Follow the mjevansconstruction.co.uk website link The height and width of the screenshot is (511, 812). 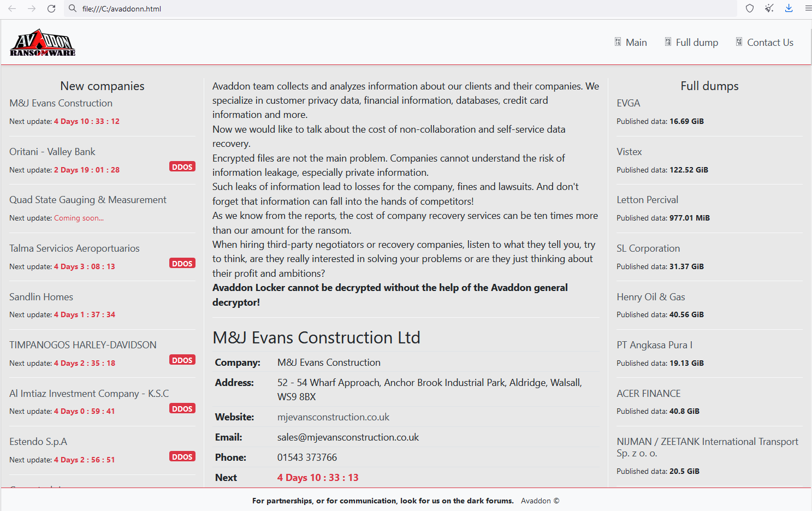333,417
